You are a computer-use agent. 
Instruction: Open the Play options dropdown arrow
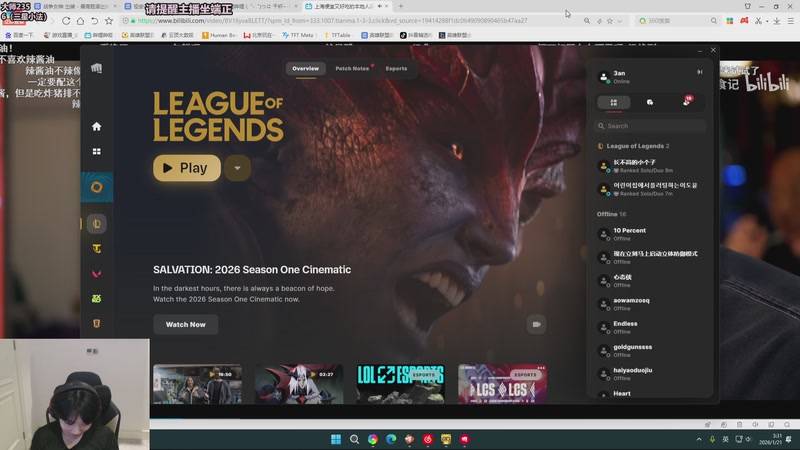click(x=237, y=168)
